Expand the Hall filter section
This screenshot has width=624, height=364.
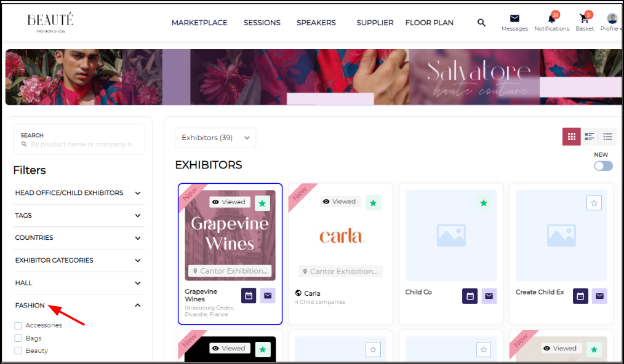coord(79,283)
